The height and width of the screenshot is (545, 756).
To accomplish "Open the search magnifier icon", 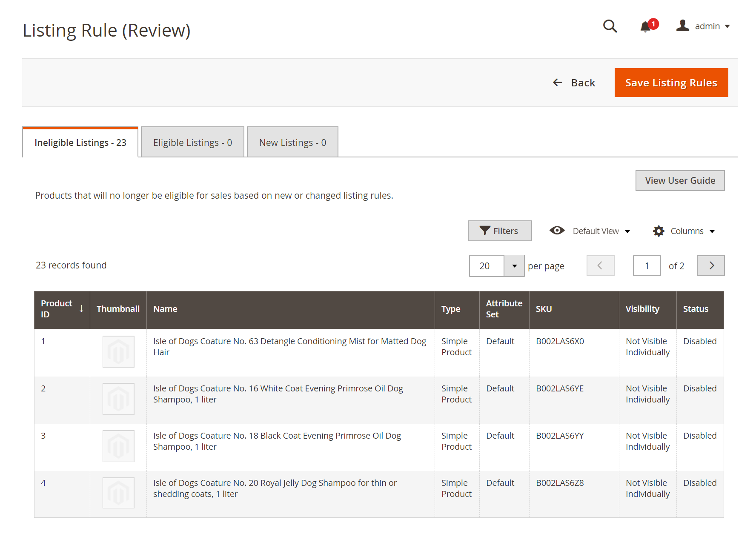I will pos(610,26).
